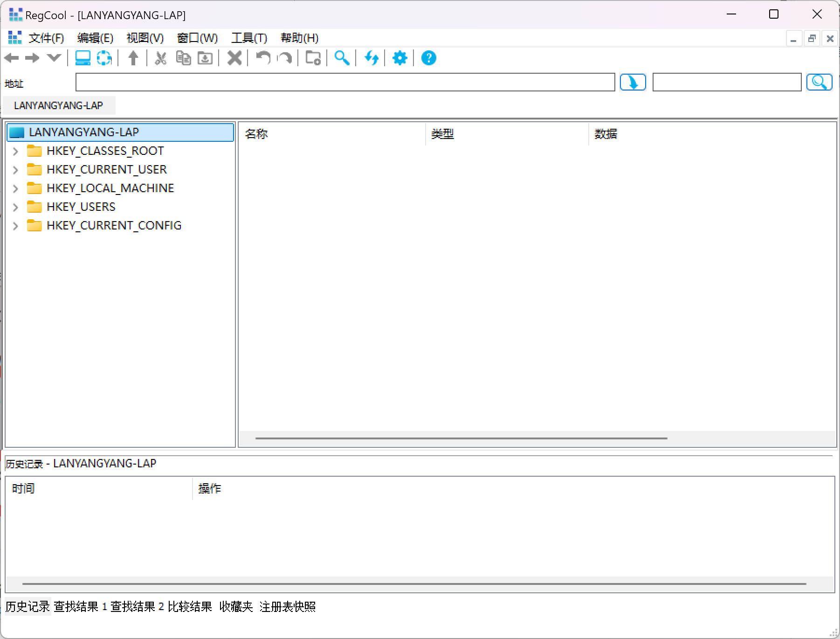This screenshot has height=639, width=840.
Task: Click the Refresh lightning-arrows icon
Action: (x=372, y=58)
